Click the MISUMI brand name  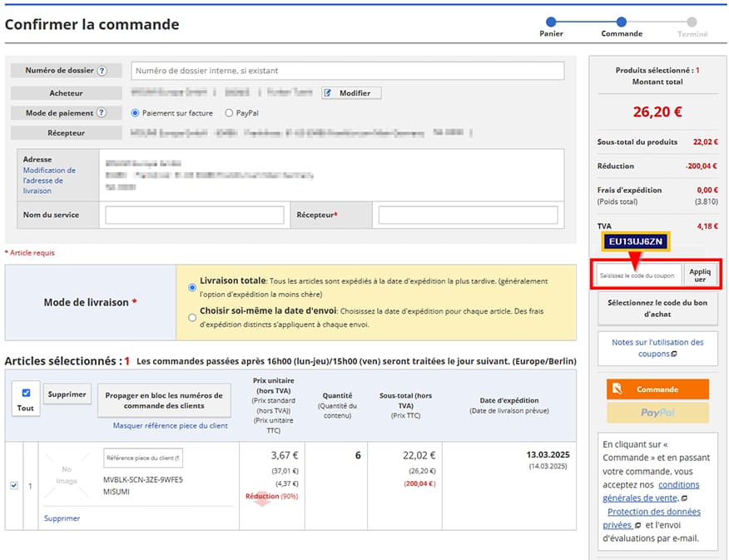(117, 491)
